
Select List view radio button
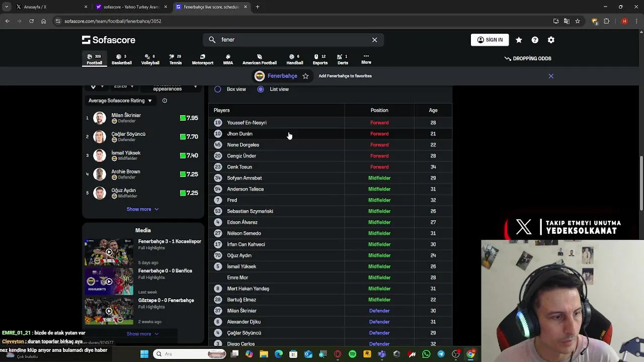click(261, 89)
